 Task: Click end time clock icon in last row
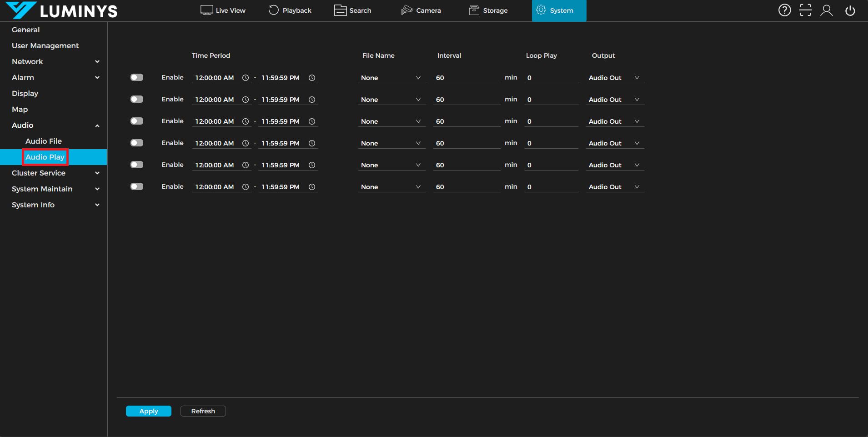[312, 187]
